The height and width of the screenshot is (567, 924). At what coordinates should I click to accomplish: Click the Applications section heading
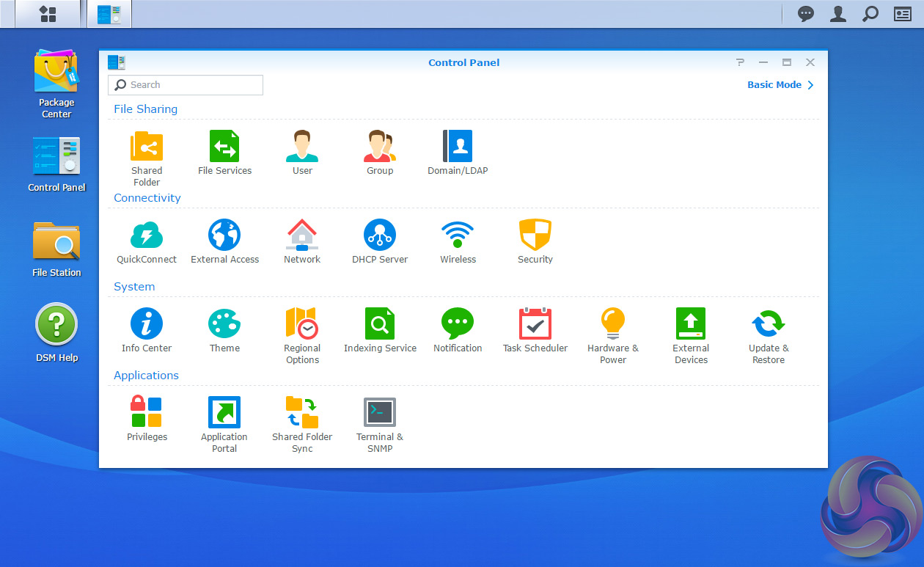coord(146,376)
